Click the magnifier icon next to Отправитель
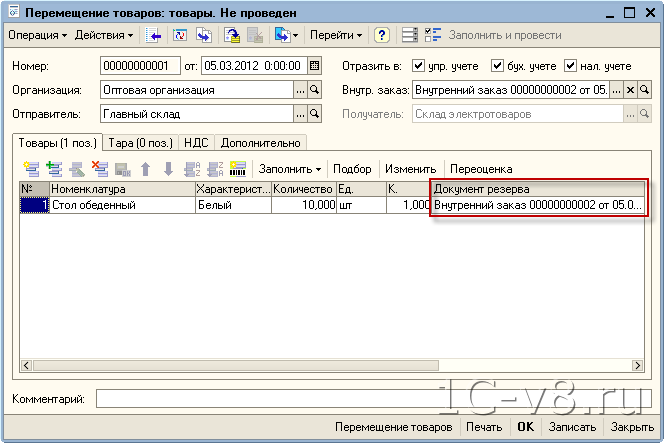This screenshot has height=443, width=664. tap(314, 114)
